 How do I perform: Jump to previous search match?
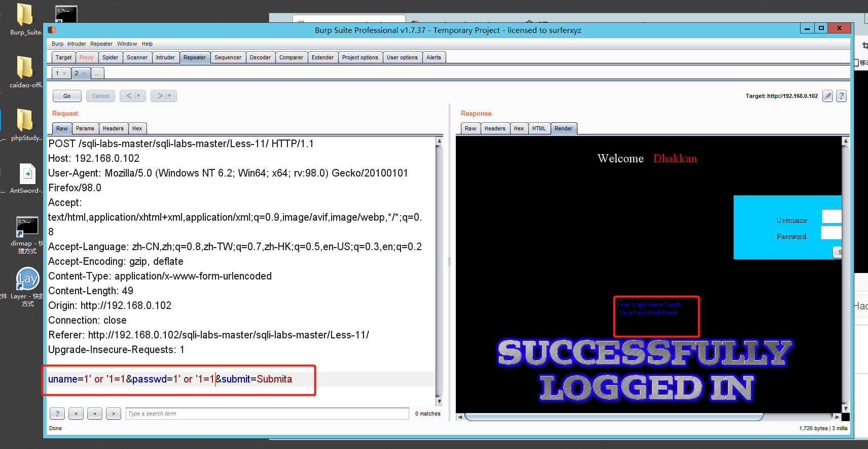click(76, 413)
